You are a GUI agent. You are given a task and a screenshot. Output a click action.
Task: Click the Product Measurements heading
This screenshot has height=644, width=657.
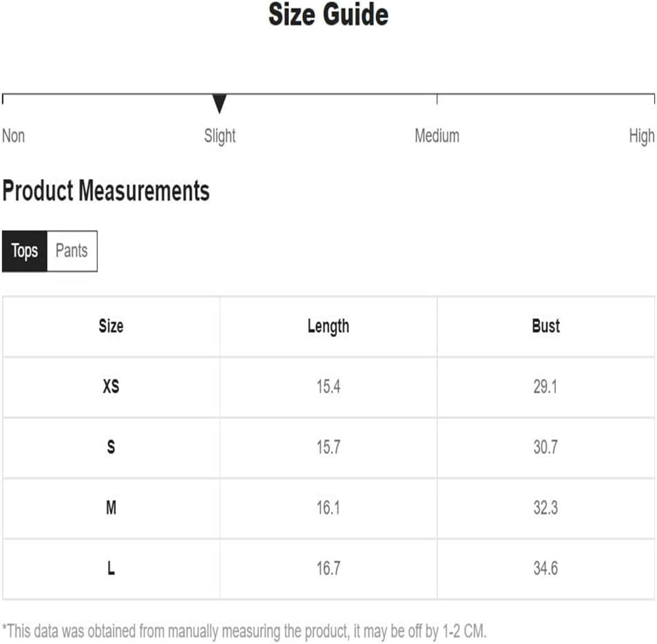[106, 191]
